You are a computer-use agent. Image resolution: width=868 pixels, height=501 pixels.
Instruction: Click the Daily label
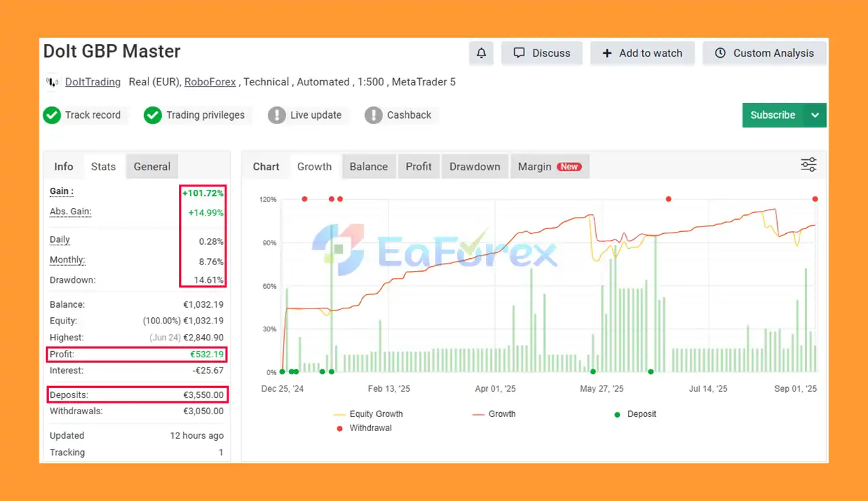(x=60, y=240)
